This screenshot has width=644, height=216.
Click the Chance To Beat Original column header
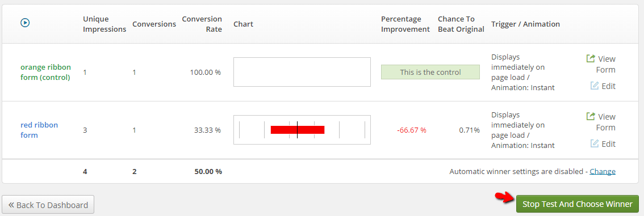click(461, 24)
